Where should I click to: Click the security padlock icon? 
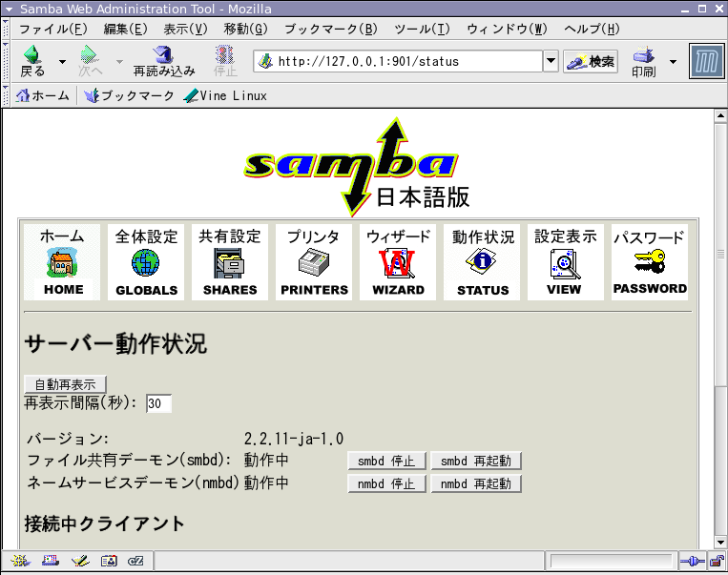(718, 562)
